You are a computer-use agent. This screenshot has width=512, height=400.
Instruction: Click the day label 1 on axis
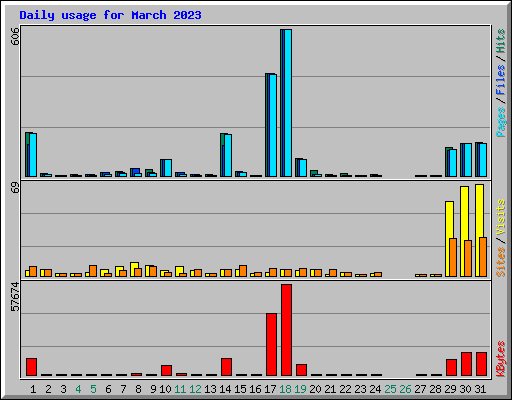[x=33, y=389]
